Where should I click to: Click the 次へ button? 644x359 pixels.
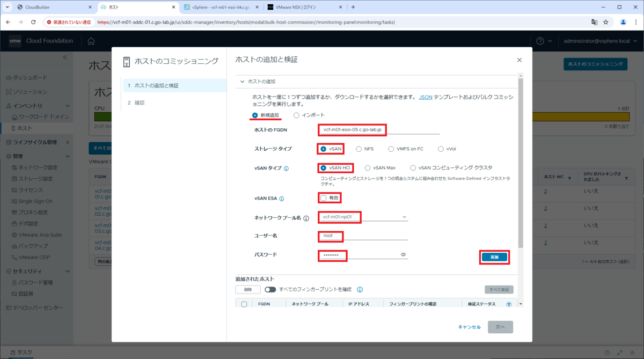coord(500,327)
